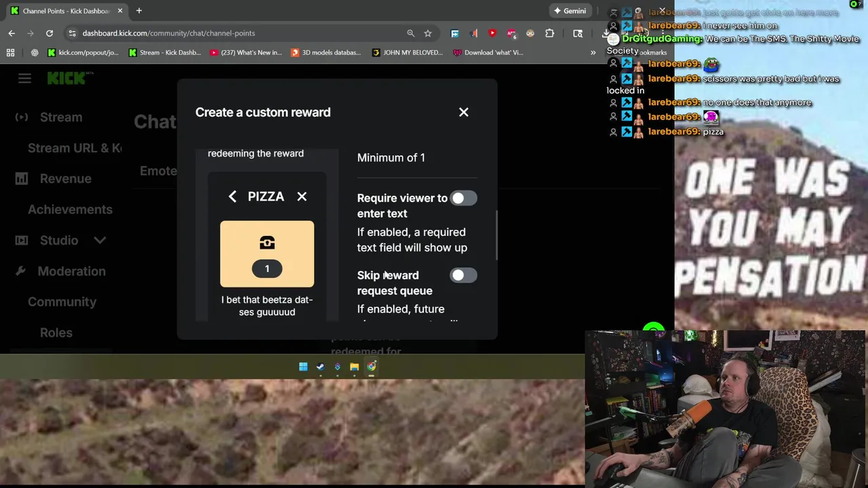Click the red play-button extension icon
This screenshot has width=868, height=488.
click(492, 33)
